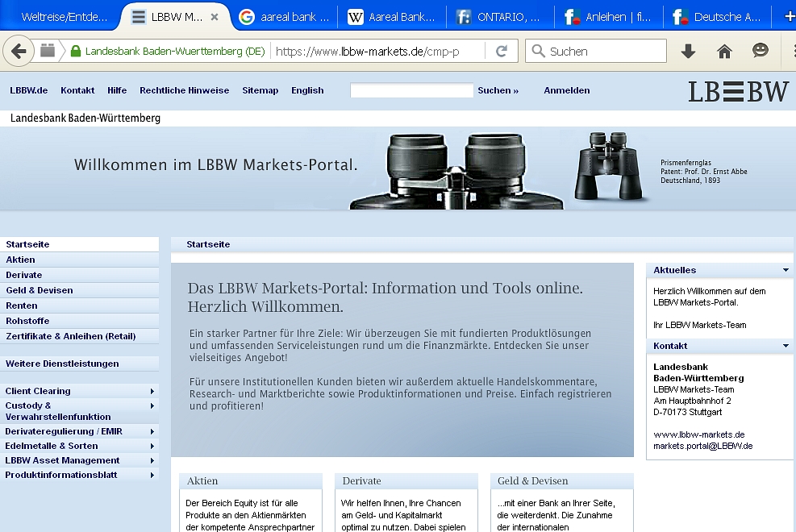Select Derivate in the left menu

click(79, 275)
